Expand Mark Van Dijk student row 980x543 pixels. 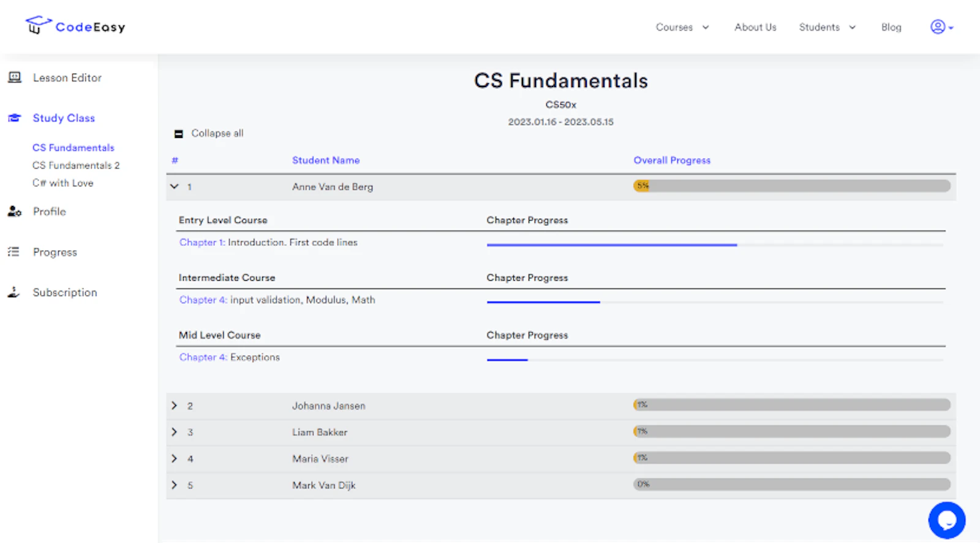point(175,485)
